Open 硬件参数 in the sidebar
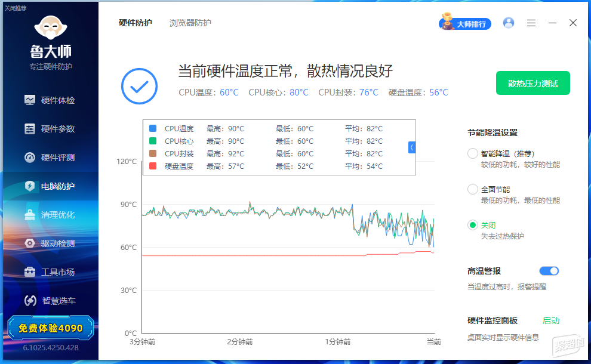591x364 pixels. coord(50,129)
